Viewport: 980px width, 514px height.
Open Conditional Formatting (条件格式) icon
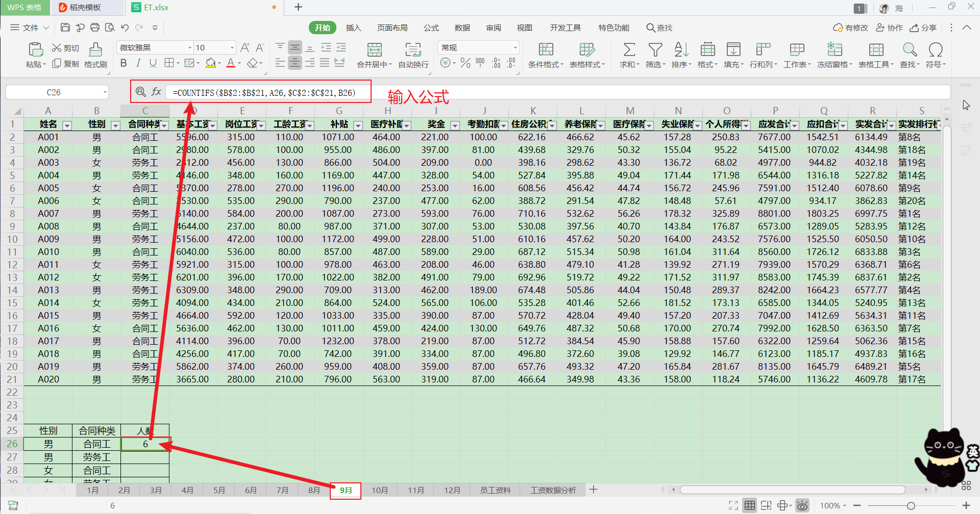(546, 49)
